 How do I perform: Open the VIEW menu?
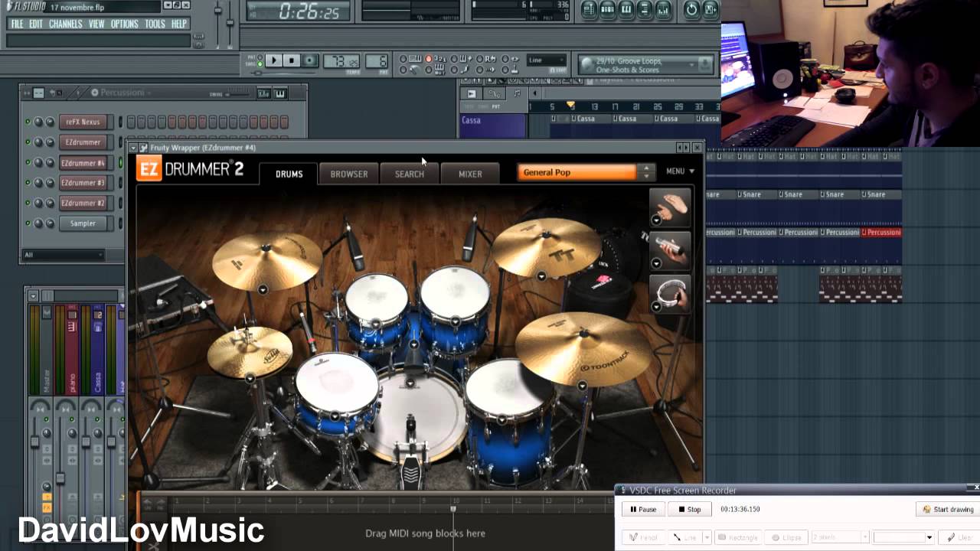[x=96, y=24]
